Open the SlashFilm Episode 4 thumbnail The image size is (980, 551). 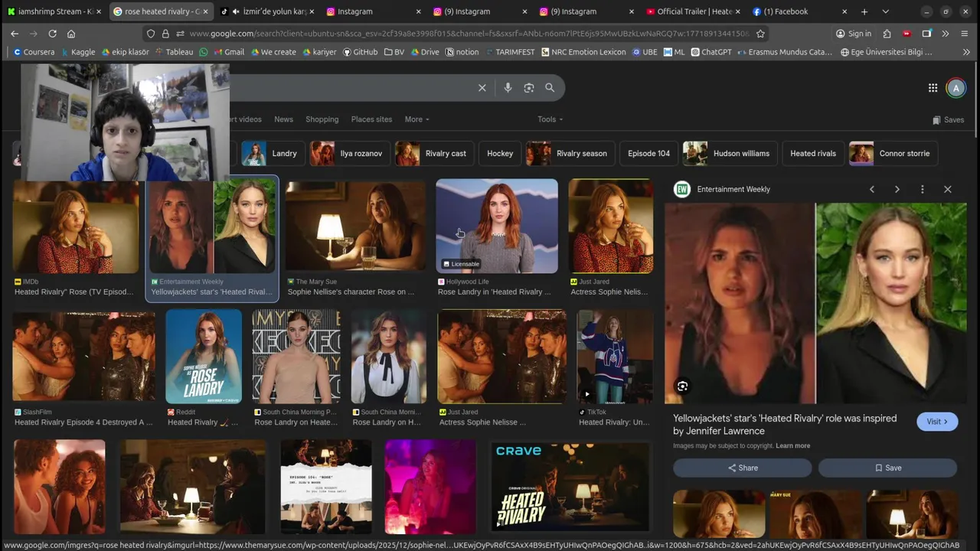(x=83, y=357)
